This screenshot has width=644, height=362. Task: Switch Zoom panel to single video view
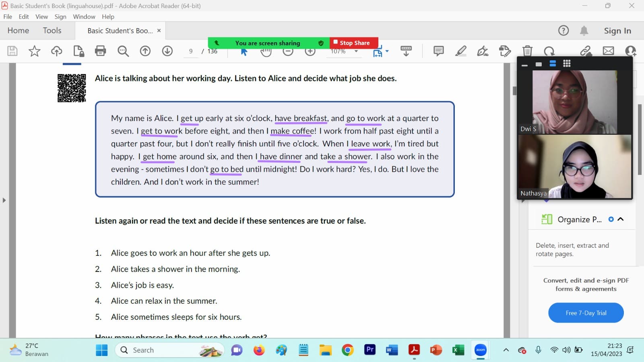(x=539, y=64)
